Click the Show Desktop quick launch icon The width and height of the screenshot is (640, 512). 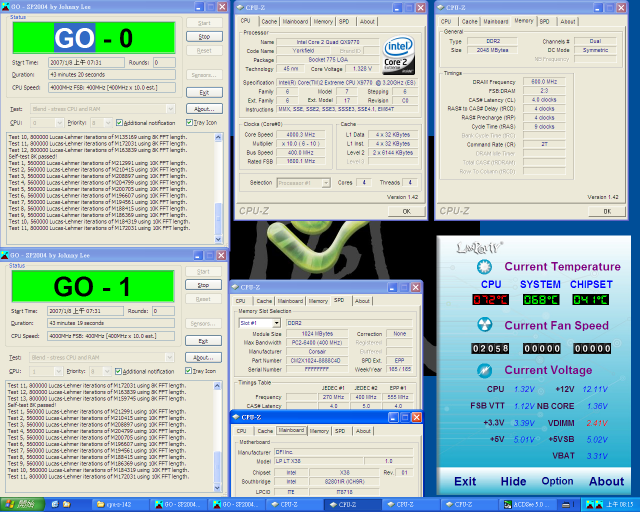55,505
